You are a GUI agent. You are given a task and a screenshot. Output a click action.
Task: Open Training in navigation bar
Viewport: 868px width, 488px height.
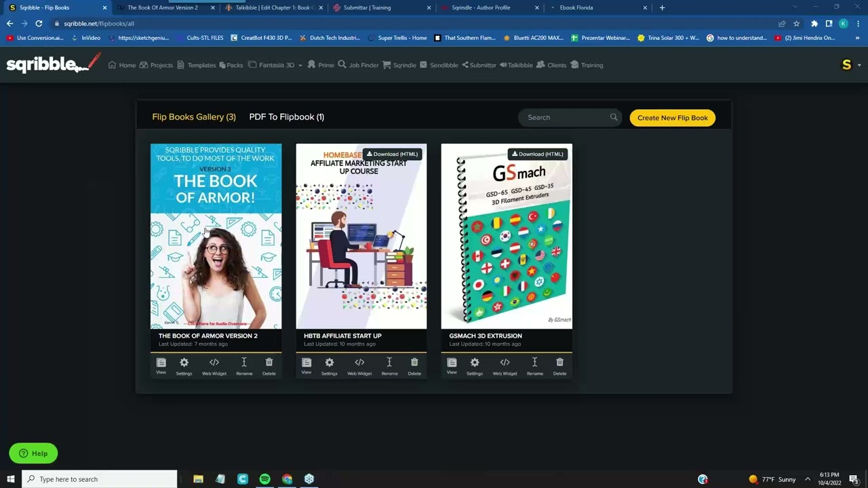coord(587,65)
